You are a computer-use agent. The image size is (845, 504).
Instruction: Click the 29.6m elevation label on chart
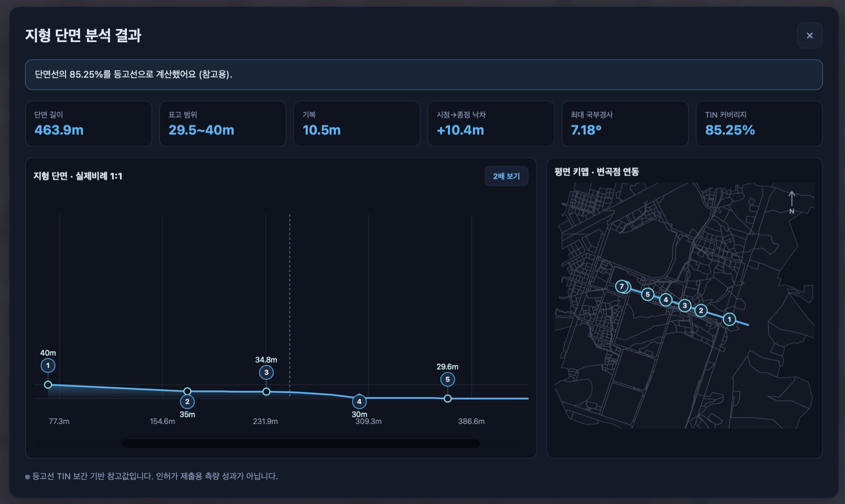pos(447,367)
